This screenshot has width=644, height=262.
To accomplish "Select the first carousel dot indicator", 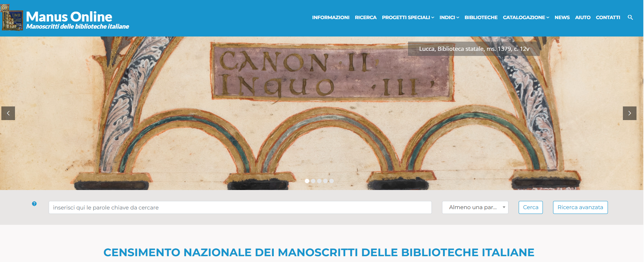I will click(307, 181).
